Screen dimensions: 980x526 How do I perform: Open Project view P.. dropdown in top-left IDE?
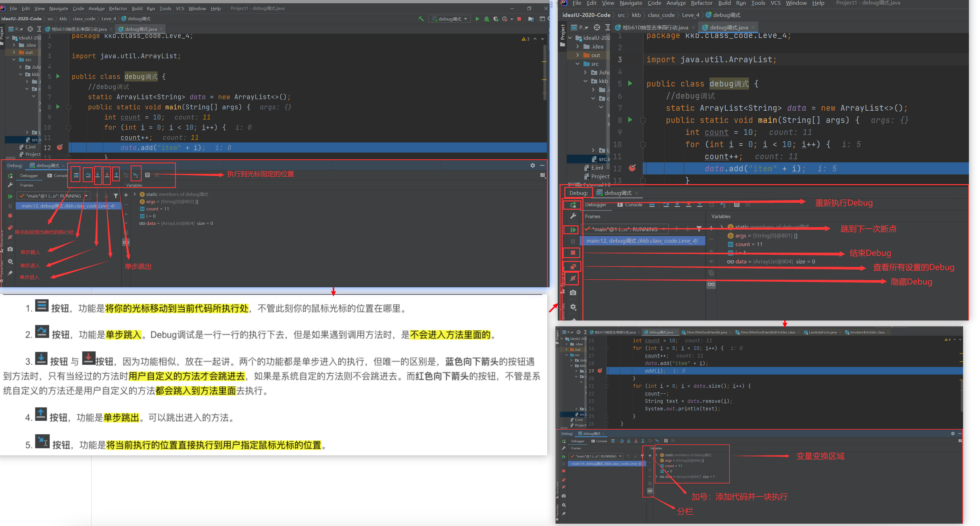(x=16, y=29)
